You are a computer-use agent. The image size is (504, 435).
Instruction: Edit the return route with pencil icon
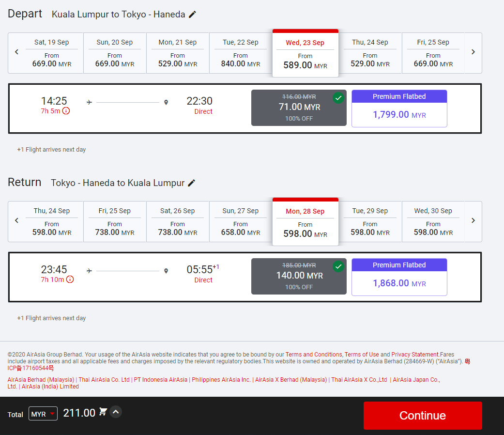(192, 183)
